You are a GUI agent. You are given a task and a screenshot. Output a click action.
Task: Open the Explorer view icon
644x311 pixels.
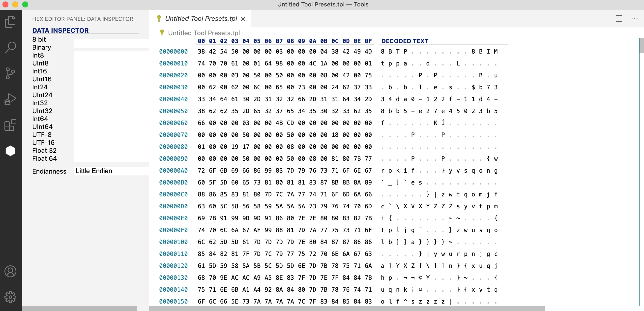[x=10, y=22]
